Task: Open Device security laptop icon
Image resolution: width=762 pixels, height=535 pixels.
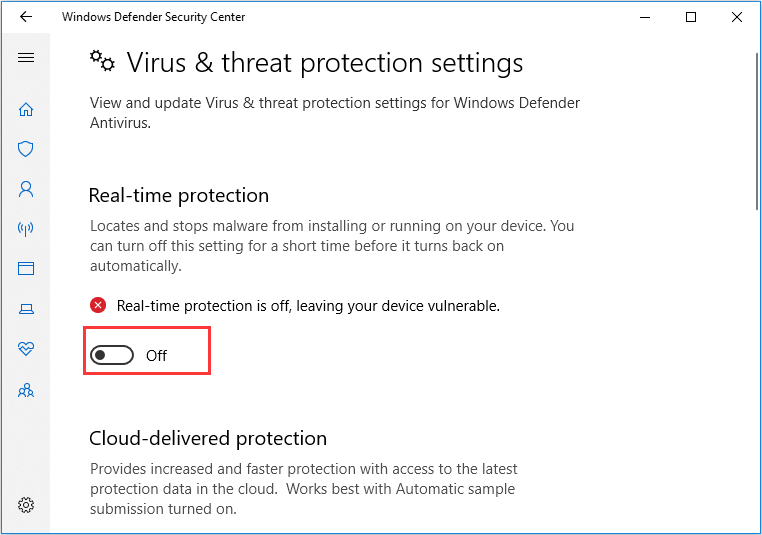Action: tap(26, 309)
